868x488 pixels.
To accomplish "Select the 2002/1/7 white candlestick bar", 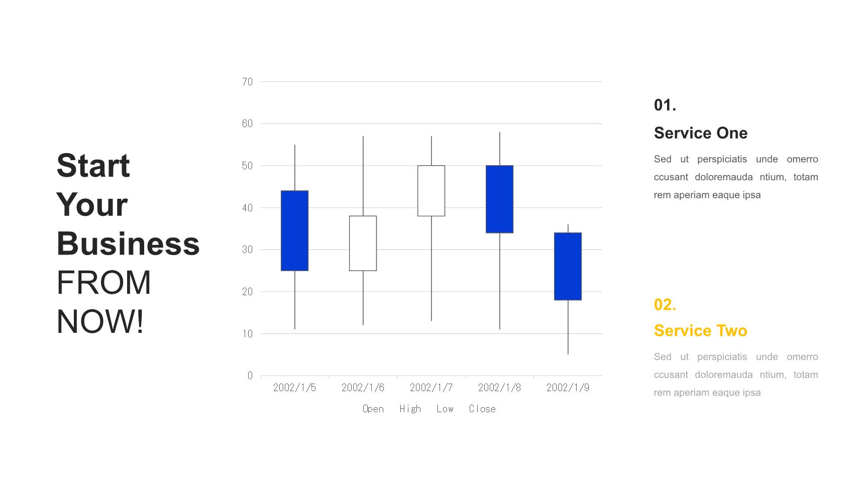I will point(431,191).
